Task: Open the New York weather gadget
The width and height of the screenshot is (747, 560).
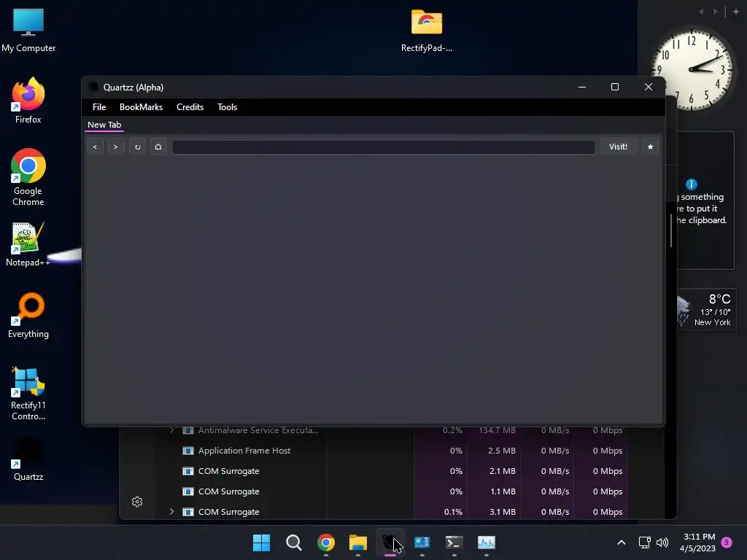Action: tap(706, 310)
